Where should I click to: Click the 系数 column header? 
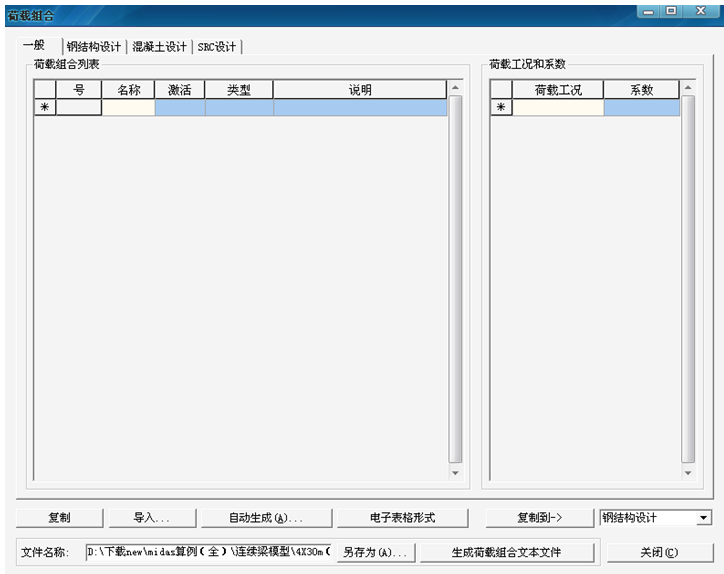tap(642, 90)
